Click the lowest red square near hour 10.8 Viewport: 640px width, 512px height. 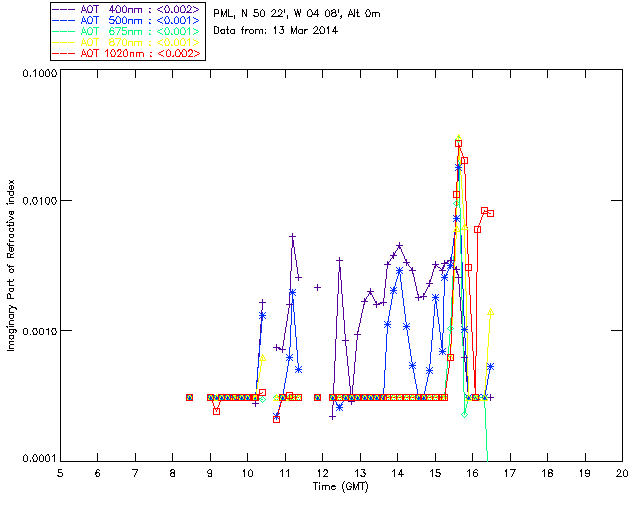[276, 419]
